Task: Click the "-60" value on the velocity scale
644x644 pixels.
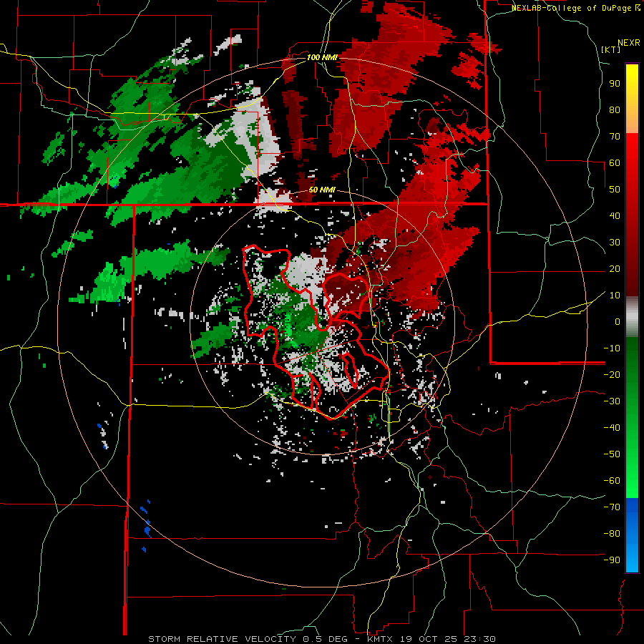Action: (x=612, y=481)
